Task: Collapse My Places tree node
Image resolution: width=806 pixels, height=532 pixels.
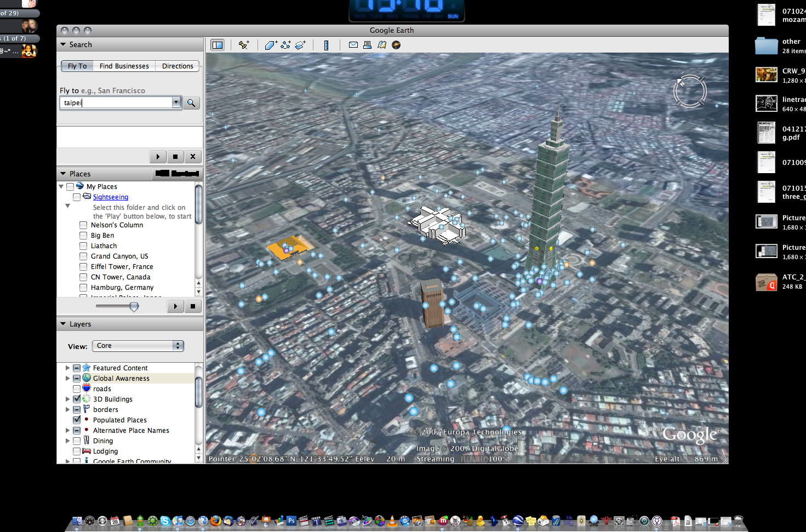Action: [x=61, y=187]
